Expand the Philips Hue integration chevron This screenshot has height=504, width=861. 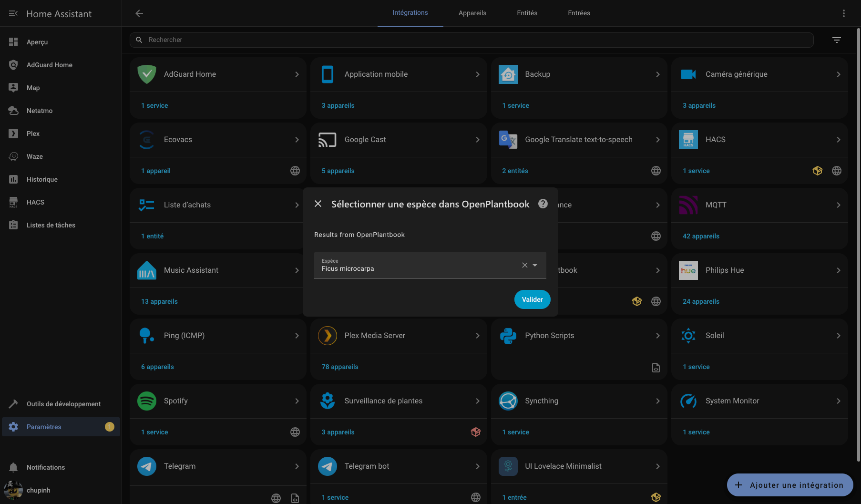pos(838,270)
